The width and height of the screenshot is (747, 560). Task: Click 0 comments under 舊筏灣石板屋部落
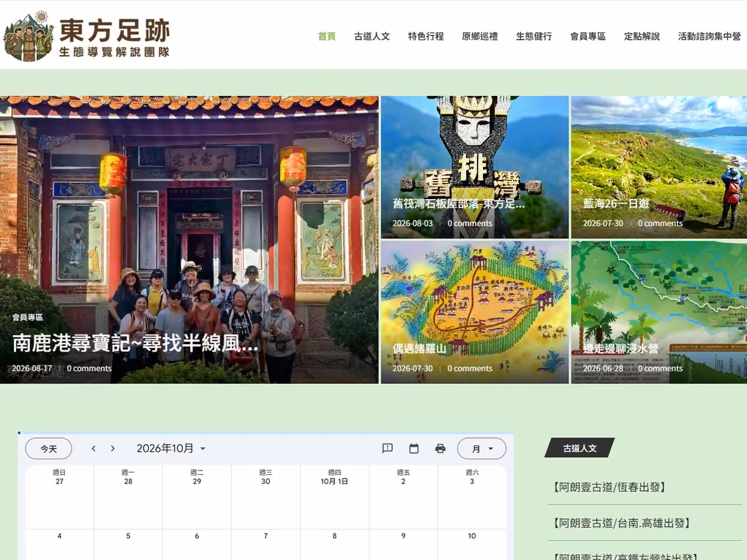click(x=470, y=223)
